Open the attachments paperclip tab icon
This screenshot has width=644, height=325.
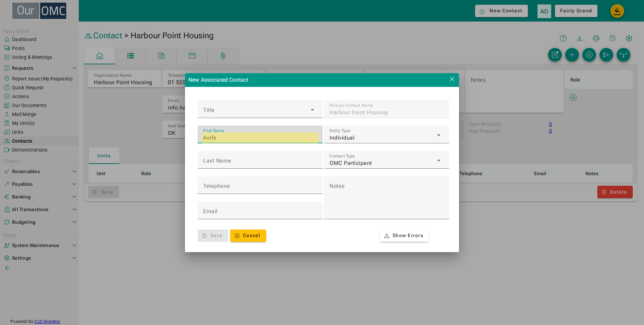[x=223, y=56]
